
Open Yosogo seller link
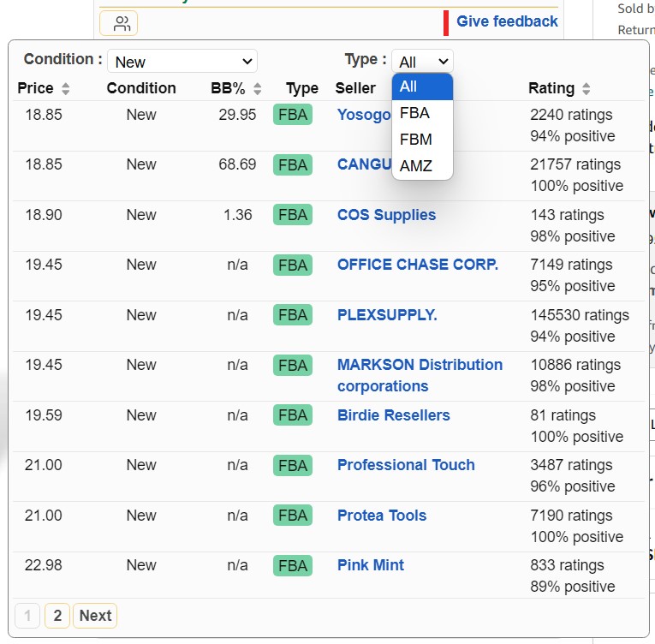point(364,115)
